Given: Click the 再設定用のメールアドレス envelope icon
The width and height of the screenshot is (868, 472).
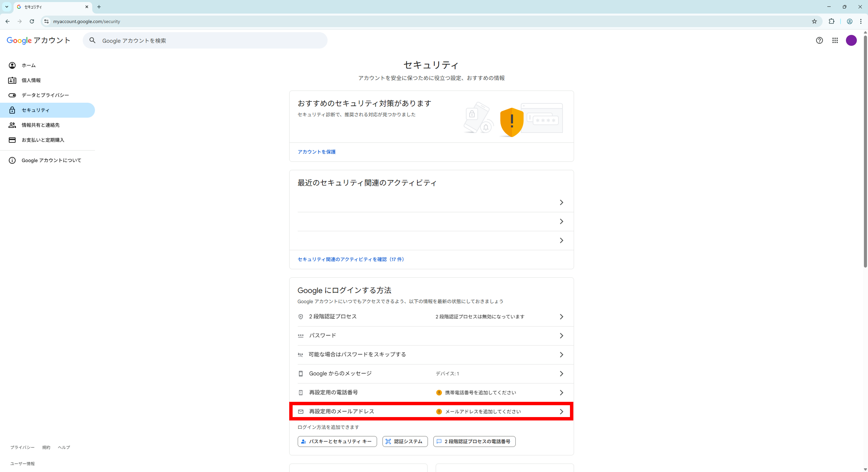Looking at the screenshot, I should pyautogui.click(x=300, y=412).
